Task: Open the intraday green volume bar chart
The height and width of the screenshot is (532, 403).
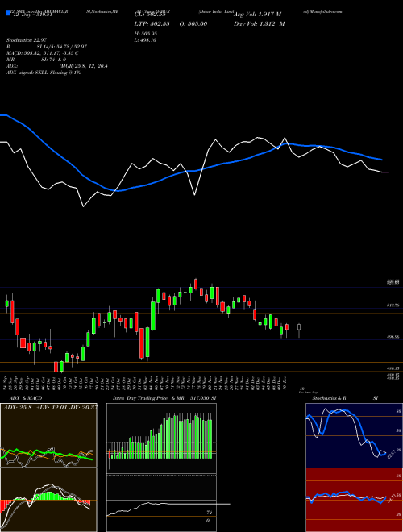Action: (161, 438)
